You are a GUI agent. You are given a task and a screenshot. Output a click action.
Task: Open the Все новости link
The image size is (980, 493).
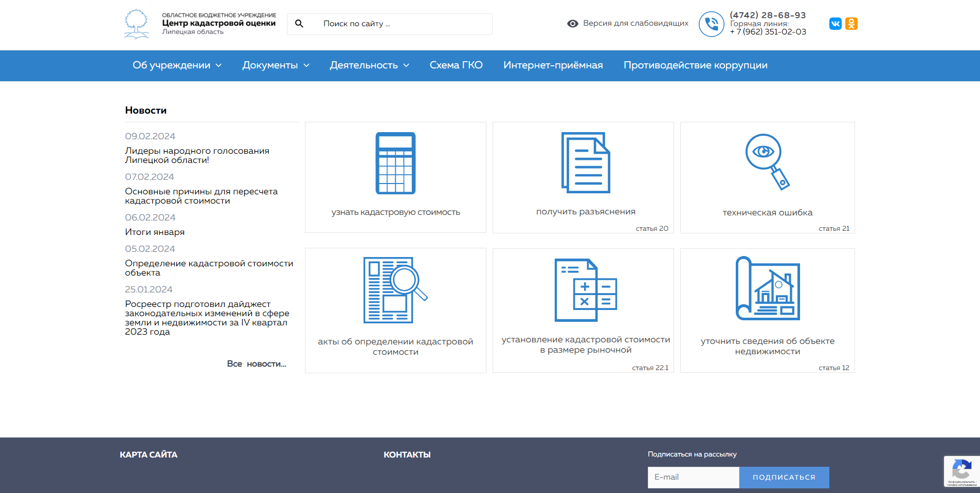pyautogui.click(x=257, y=364)
